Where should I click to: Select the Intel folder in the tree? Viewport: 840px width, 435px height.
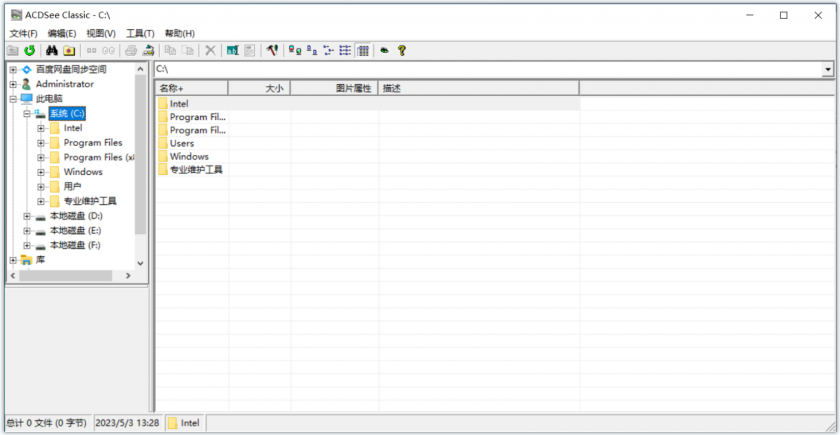tap(73, 129)
